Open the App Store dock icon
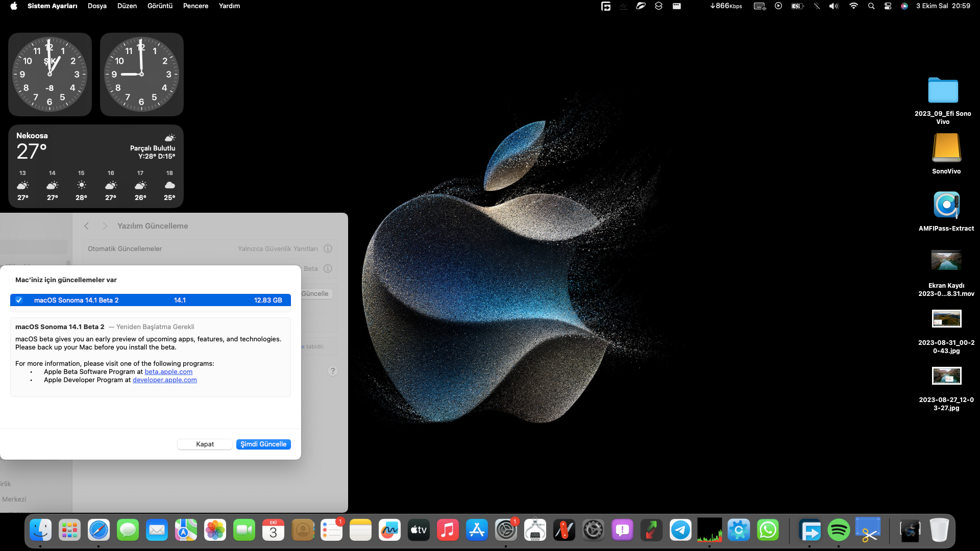 tap(477, 531)
